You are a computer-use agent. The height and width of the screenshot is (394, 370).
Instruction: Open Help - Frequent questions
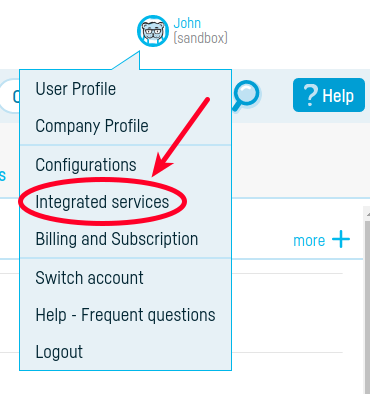125,315
